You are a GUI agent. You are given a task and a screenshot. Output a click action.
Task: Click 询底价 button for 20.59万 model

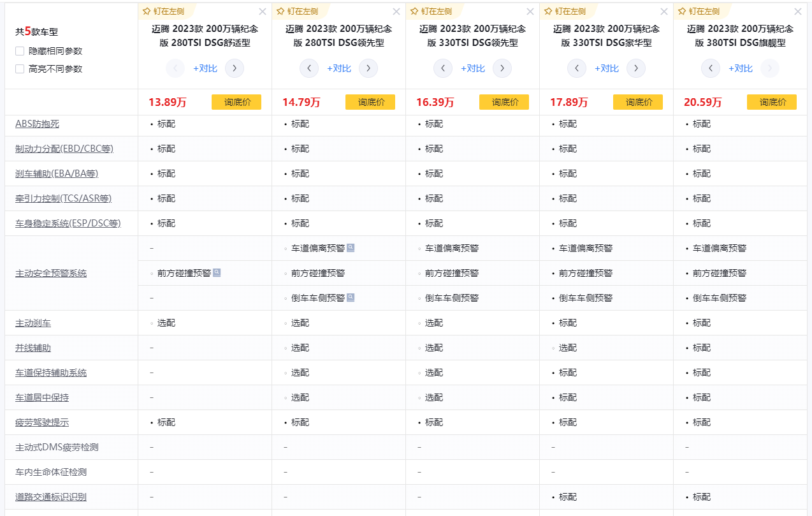tap(772, 102)
